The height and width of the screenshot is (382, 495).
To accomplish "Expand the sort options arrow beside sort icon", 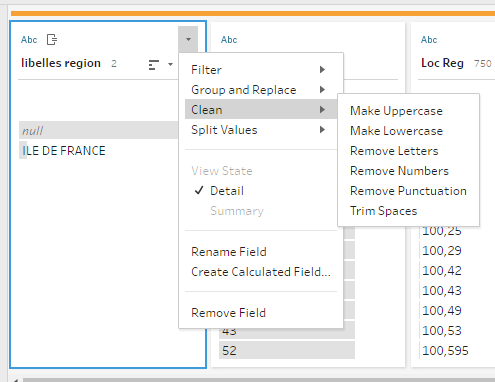I will click(x=170, y=64).
